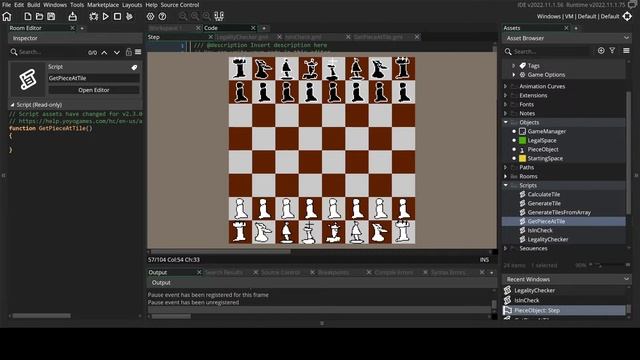Screen dimensions: 640x360
Task: Expand the Animation Curves folder
Action: (x=506, y=86)
